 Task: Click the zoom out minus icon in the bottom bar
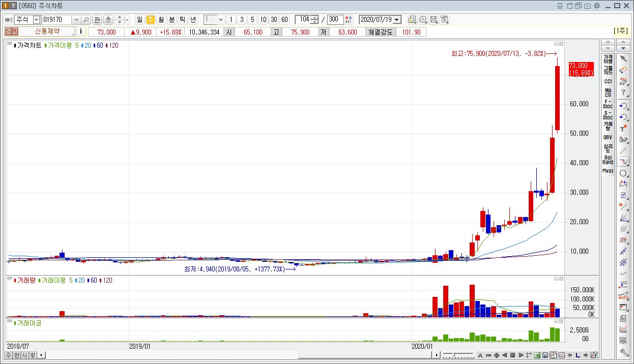coord(488,355)
